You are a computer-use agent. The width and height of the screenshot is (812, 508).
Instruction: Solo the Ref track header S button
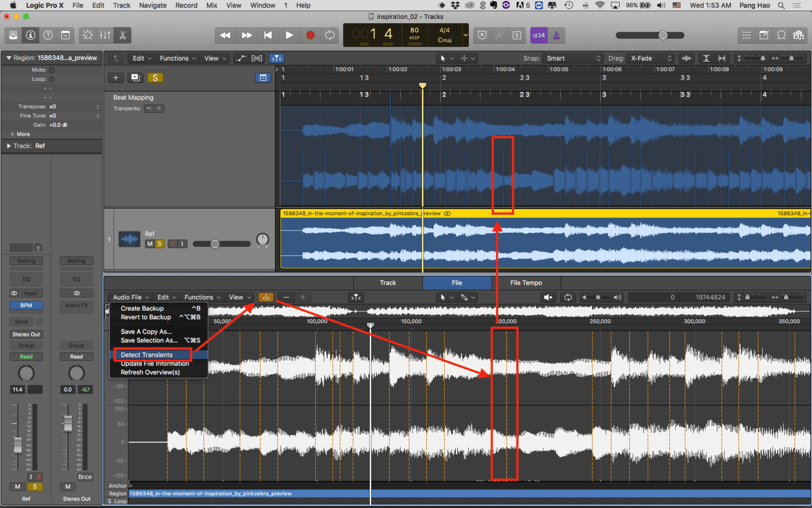pos(159,244)
